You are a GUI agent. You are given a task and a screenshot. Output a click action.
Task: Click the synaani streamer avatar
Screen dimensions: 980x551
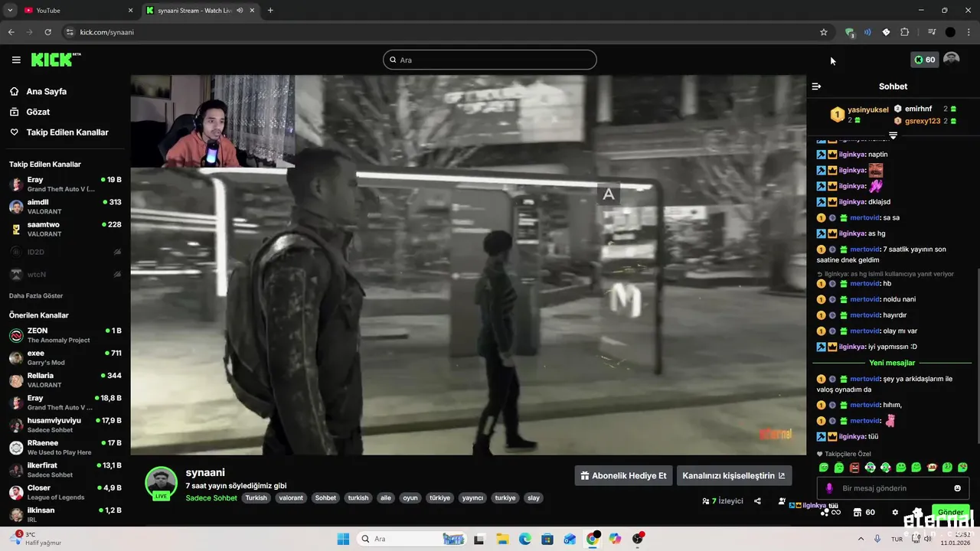click(162, 483)
